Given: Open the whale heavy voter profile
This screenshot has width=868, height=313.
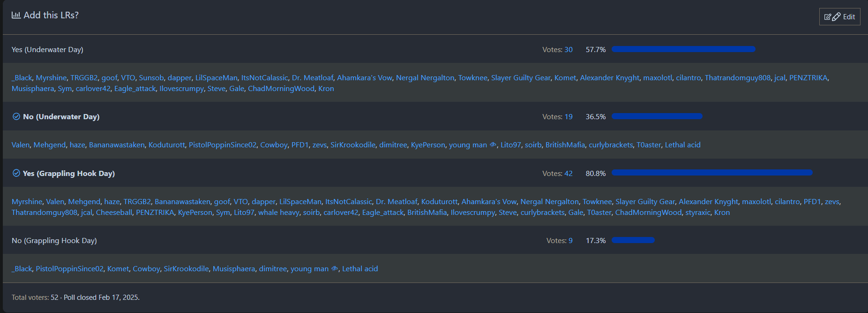Looking at the screenshot, I should (278, 213).
